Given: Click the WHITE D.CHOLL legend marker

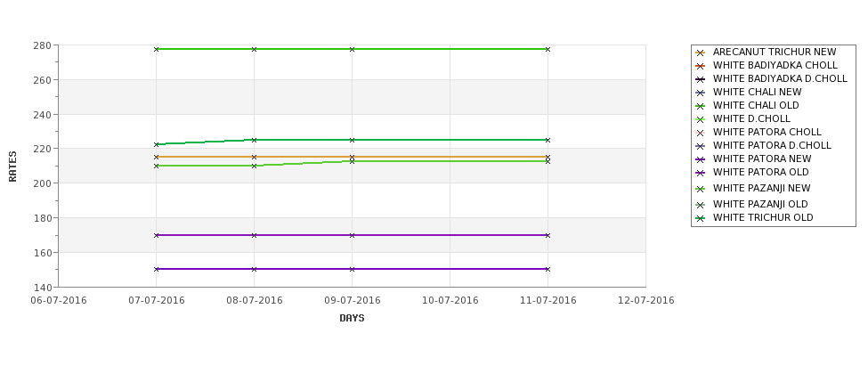Looking at the screenshot, I should [x=701, y=119].
